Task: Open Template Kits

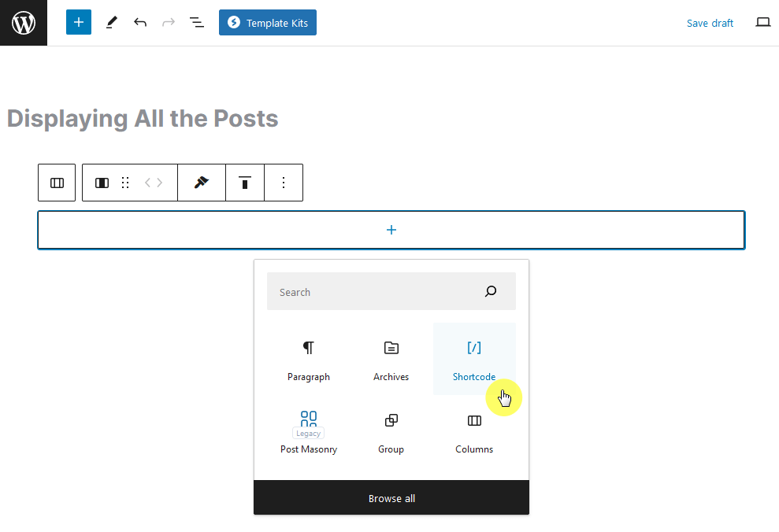Action: 267,22
